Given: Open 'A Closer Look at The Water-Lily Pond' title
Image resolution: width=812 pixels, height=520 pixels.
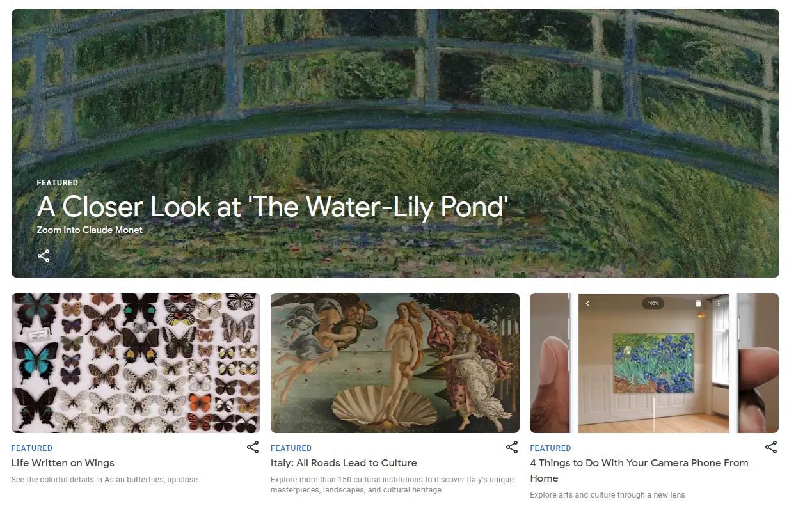Looking at the screenshot, I should click(x=273, y=207).
